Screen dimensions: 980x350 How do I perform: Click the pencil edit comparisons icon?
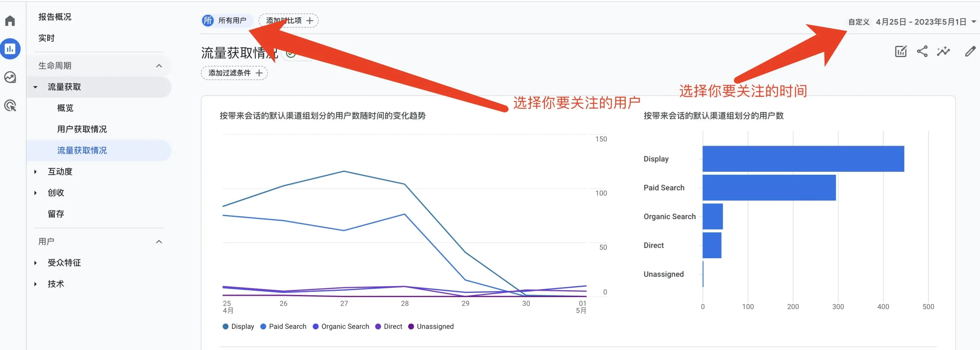[970, 51]
